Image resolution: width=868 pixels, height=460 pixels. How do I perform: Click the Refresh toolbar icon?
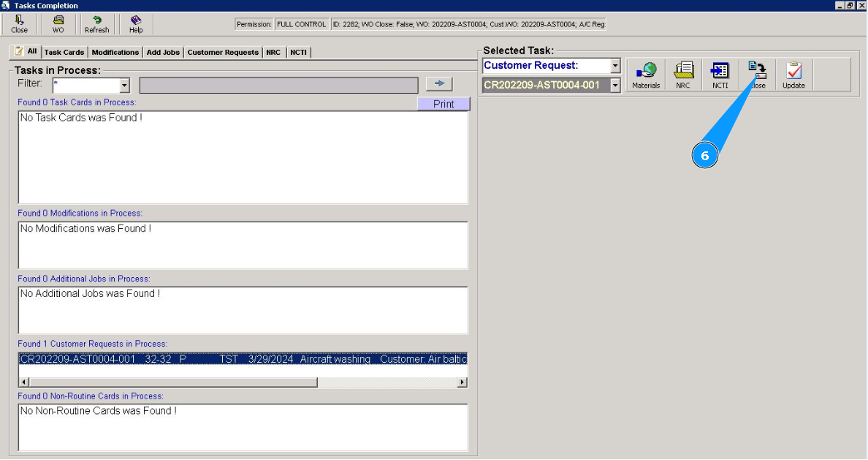[x=97, y=24]
